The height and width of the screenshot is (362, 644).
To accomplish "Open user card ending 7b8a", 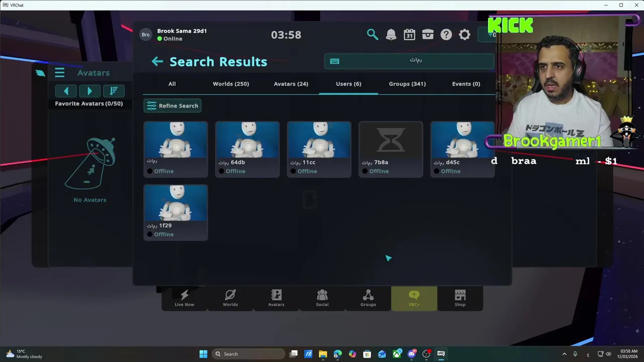I will (391, 149).
